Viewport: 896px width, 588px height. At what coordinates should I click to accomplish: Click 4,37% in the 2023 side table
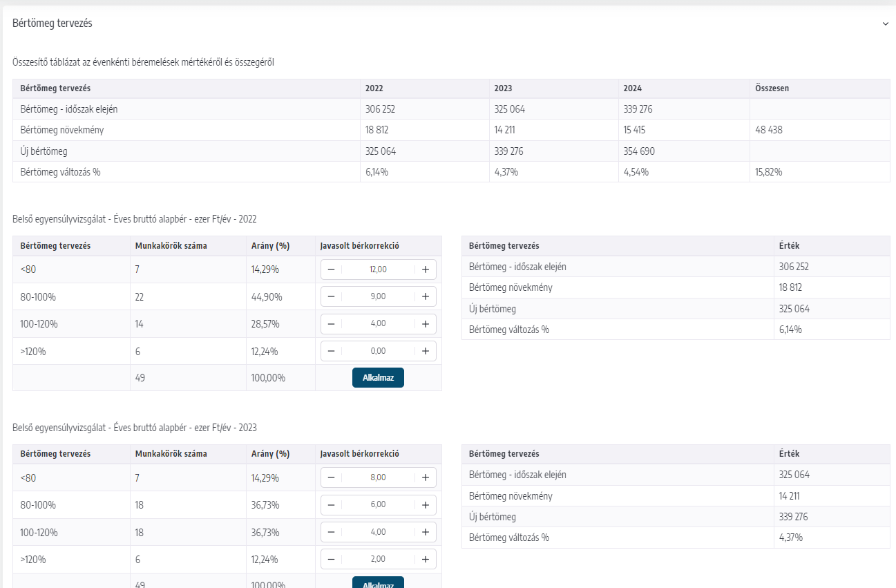click(791, 538)
